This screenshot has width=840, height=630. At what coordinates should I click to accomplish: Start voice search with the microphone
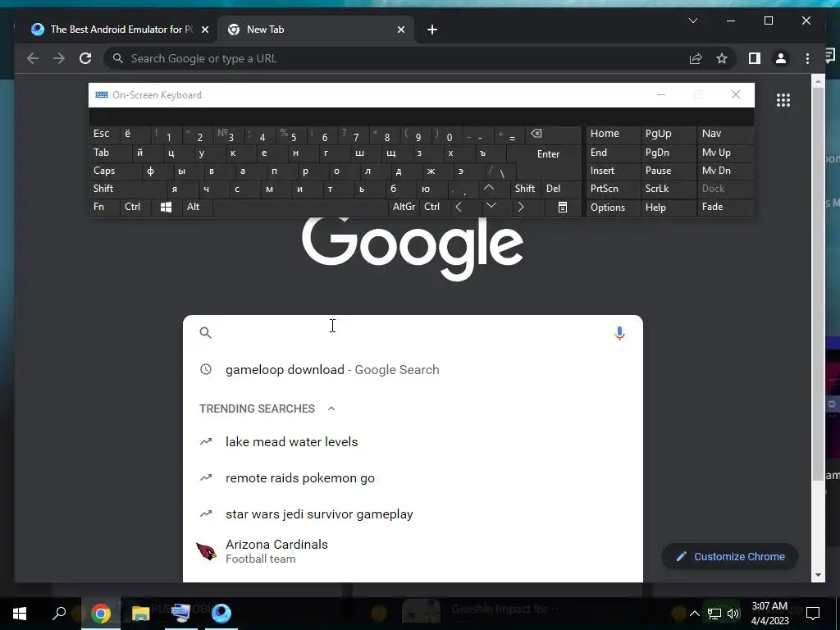pos(619,333)
